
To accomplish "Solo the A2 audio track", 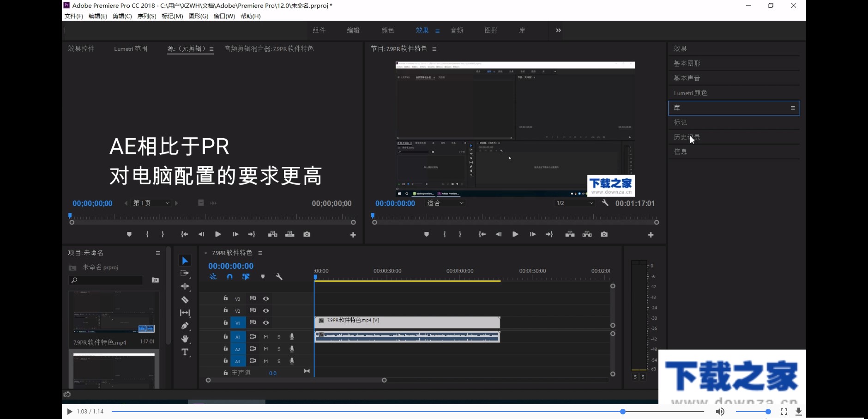I will point(279,349).
